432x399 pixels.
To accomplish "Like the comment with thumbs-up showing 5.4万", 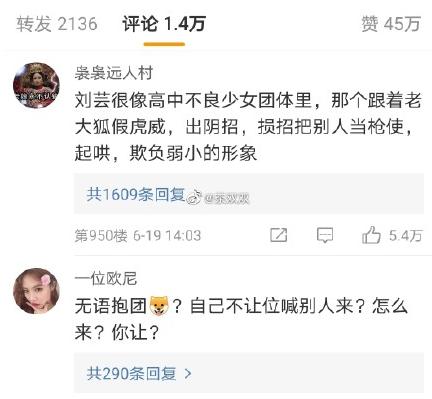I will tap(371, 235).
